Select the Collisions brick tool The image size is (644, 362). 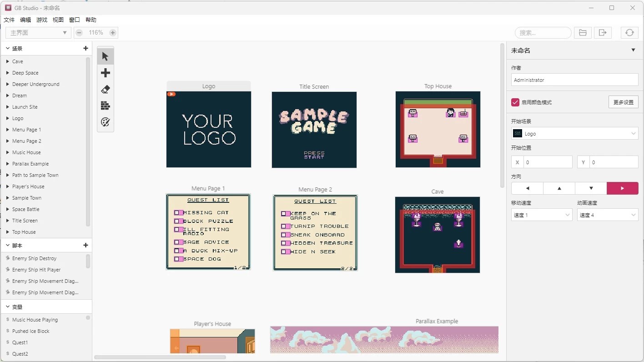pos(106,106)
